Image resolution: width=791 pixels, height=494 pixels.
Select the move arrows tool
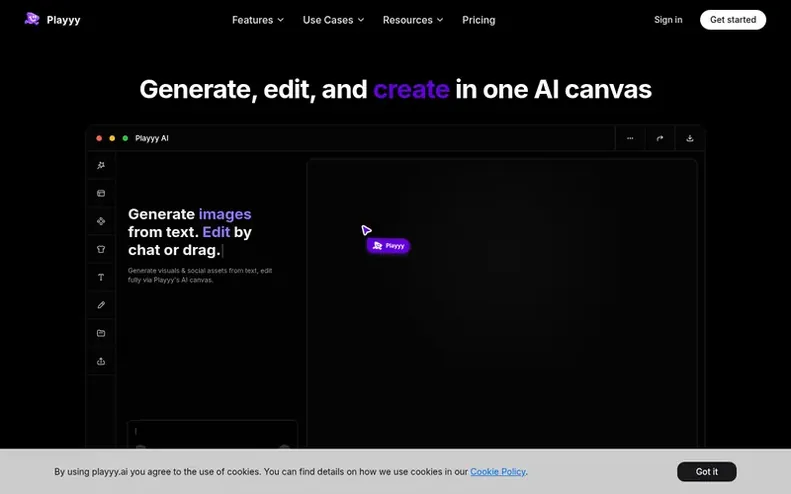[101, 221]
